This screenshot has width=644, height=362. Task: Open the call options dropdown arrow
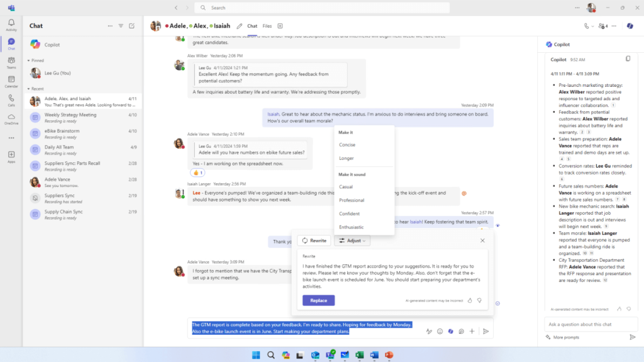coord(592,26)
